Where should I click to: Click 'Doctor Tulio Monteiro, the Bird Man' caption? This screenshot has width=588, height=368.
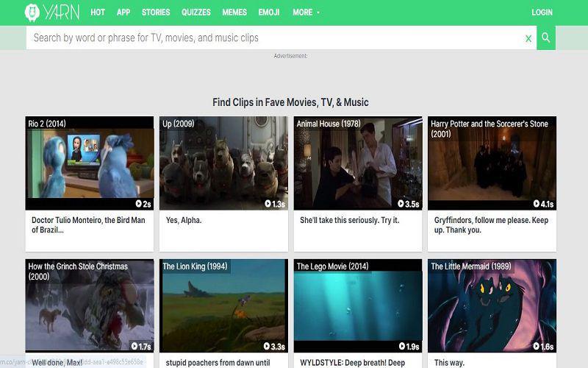pyautogui.click(x=88, y=225)
